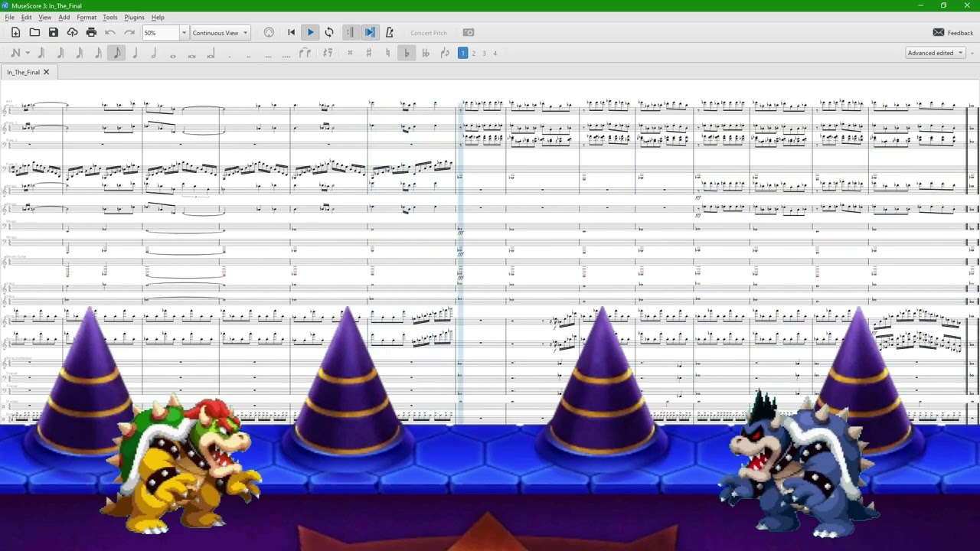Insert a rest
The width and height of the screenshot is (980, 551).
pyautogui.click(x=328, y=53)
